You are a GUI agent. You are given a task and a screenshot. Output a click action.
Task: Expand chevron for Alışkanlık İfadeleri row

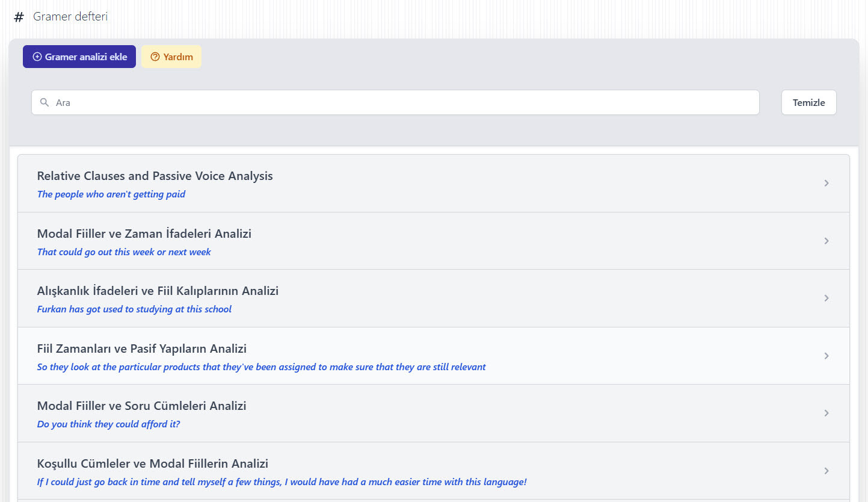click(826, 298)
